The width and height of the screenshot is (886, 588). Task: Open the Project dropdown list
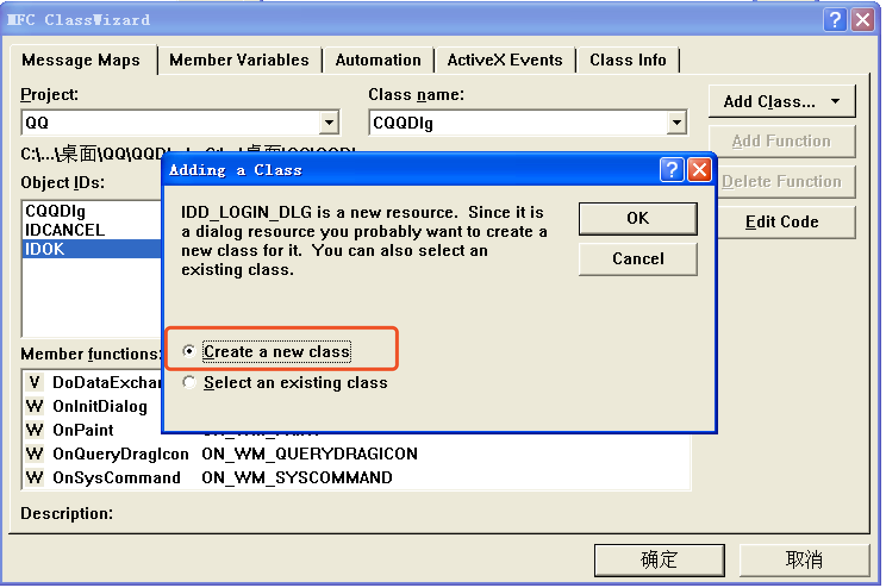coord(329,123)
